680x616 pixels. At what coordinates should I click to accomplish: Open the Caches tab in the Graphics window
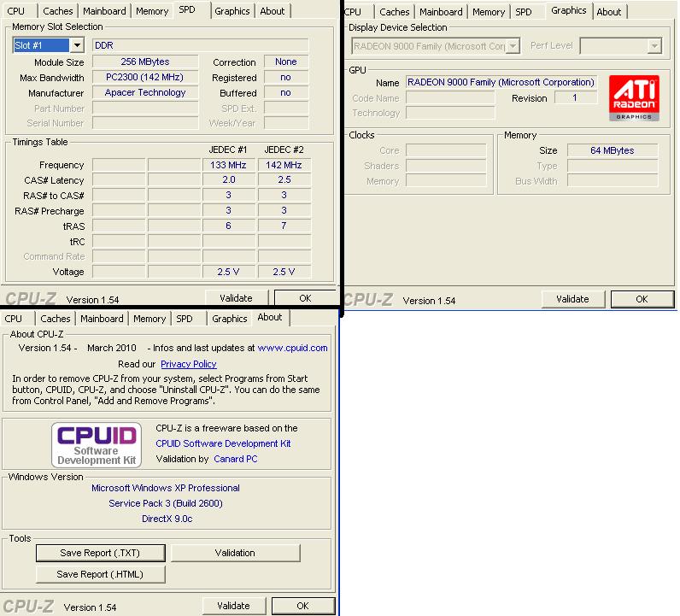point(394,12)
